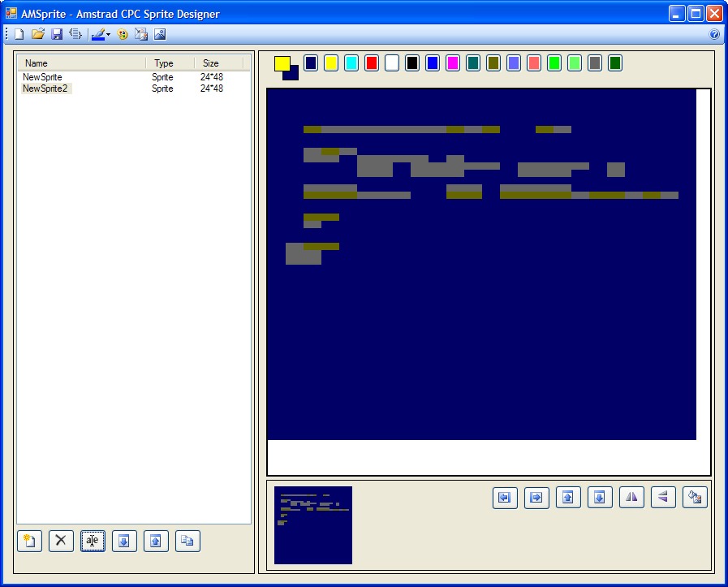Pick the white palette swatch
728x587 pixels.
click(x=392, y=63)
